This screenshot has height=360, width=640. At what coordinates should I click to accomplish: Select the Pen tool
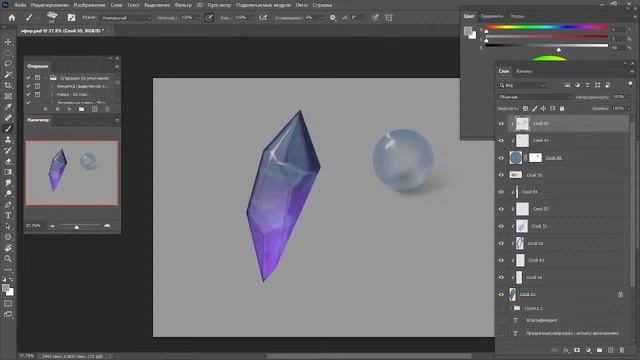(8, 204)
